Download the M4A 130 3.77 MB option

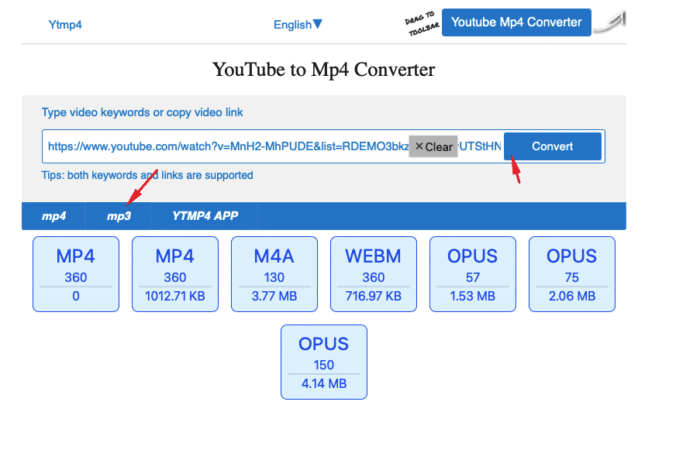pos(274,274)
